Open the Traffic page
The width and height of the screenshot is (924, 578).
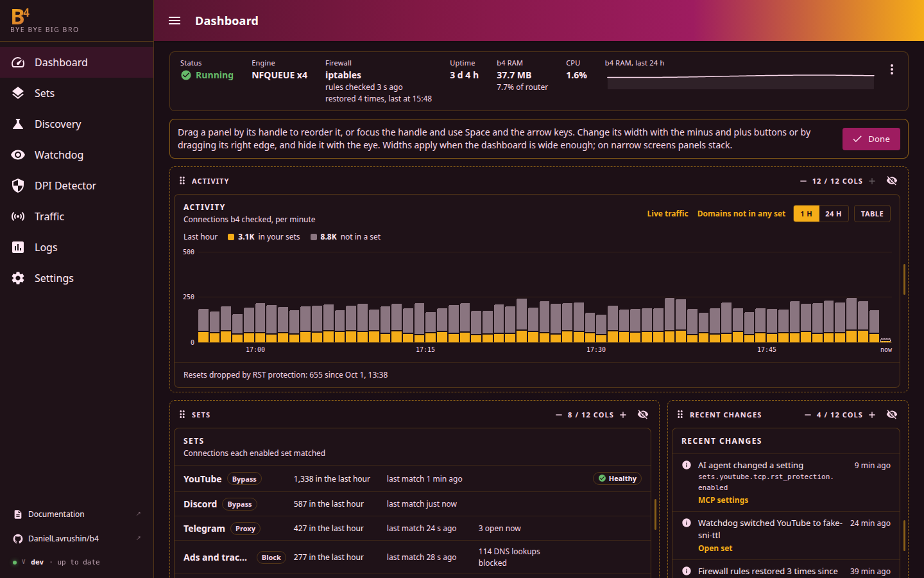pyautogui.click(x=77, y=216)
